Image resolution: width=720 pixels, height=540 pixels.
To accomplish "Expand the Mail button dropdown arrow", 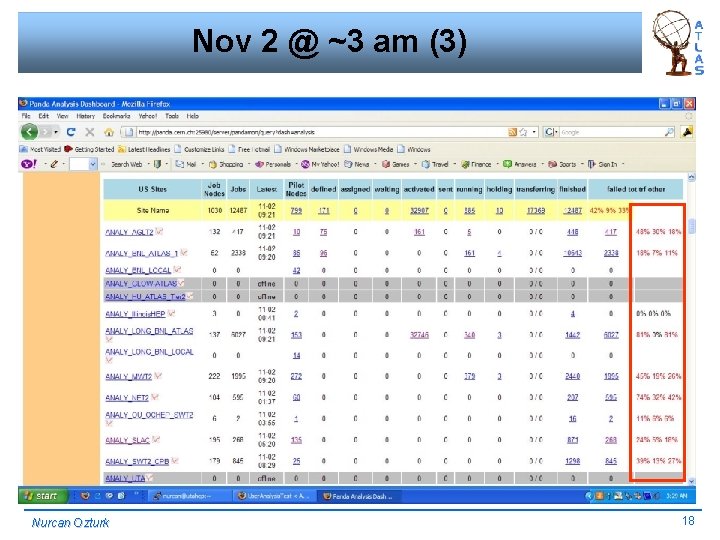I will pyautogui.click(x=202, y=164).
